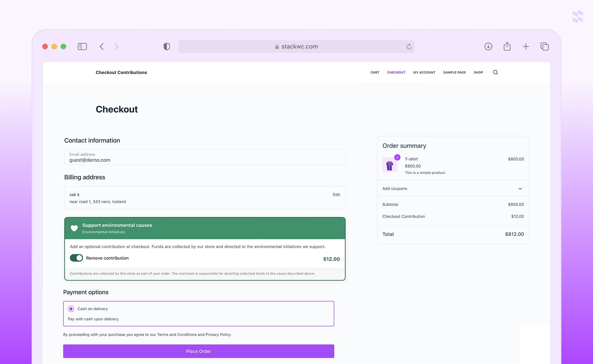The image size is (593, 364).
Task: Click the Checkout page heading
Action: click(x=117, y=110)
